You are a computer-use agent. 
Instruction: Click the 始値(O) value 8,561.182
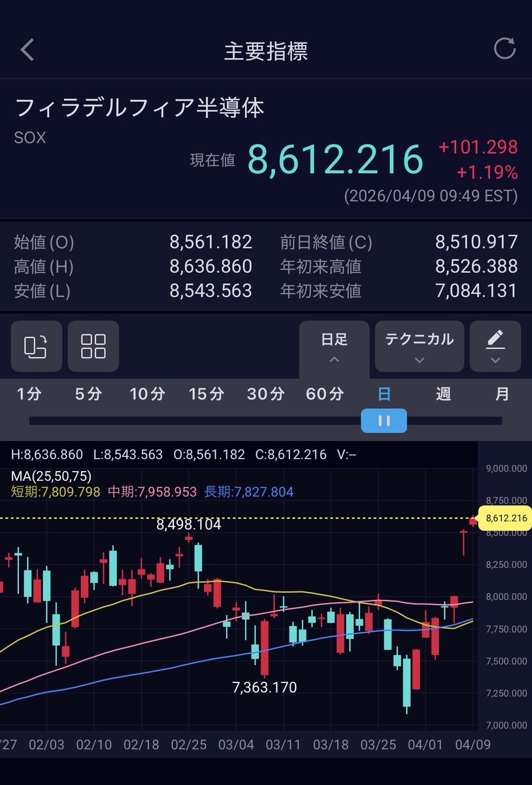[210, 242]
